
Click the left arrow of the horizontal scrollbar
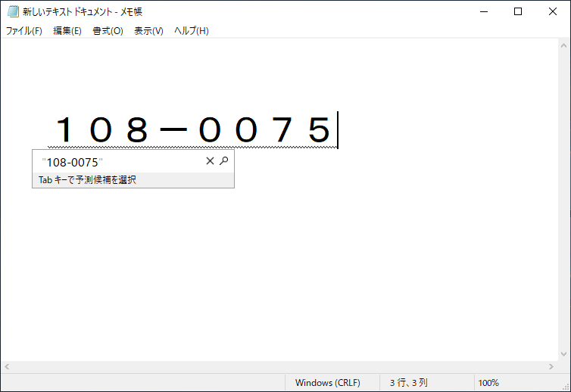(6, 366)
